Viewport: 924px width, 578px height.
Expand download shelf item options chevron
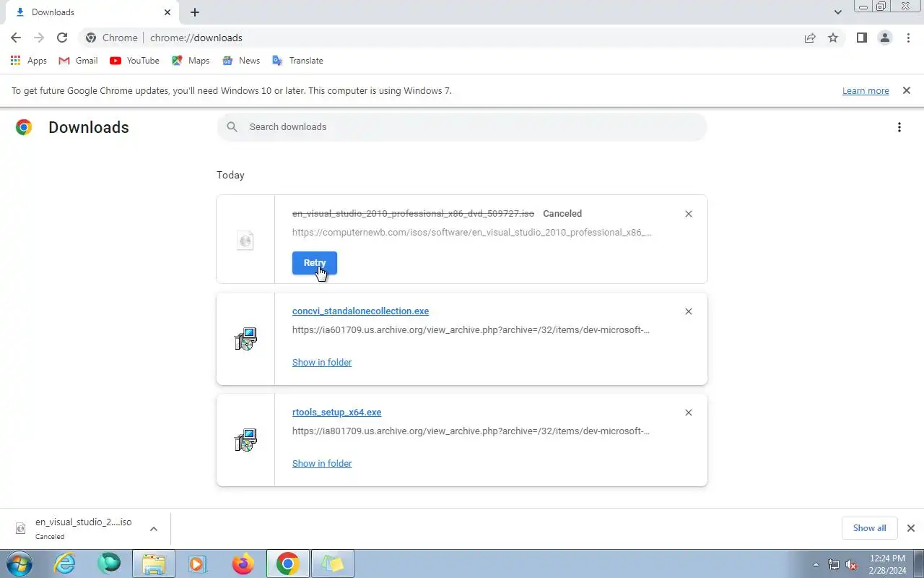coord(154,529)
